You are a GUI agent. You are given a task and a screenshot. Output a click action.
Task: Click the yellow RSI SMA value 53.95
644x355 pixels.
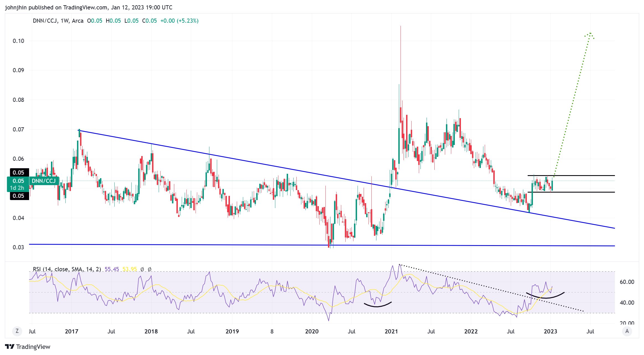point(130,269)
